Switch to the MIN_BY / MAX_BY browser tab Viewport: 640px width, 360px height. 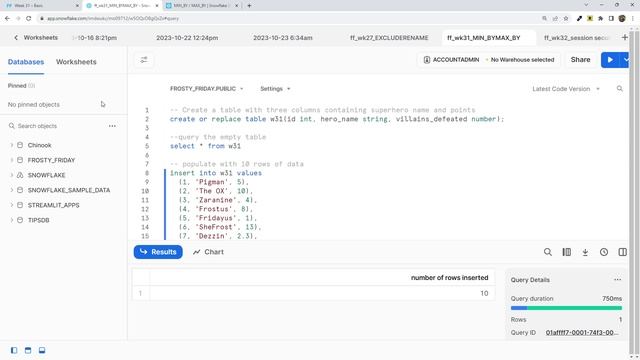(x=202, y=6)
